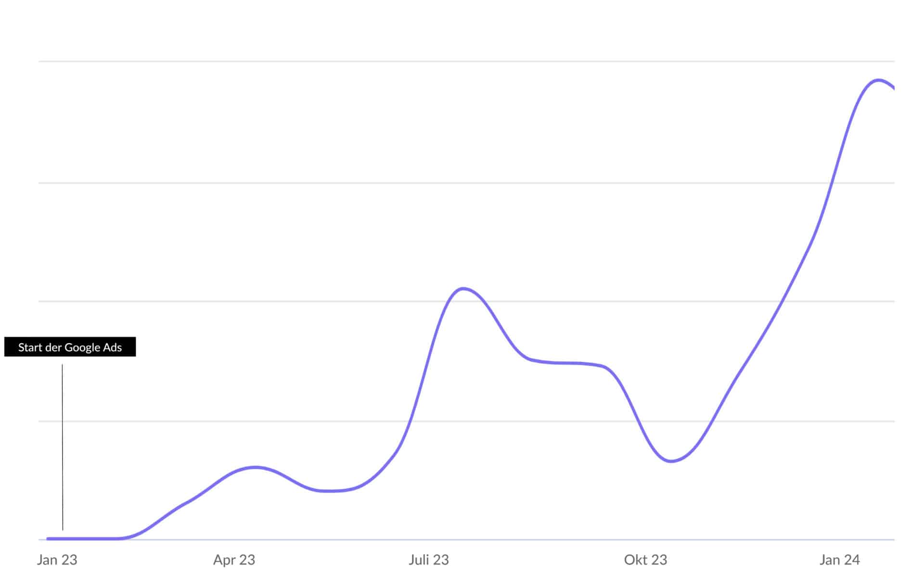
Task: Click the topmost horizontal gridline
Action: pos(466,61)
